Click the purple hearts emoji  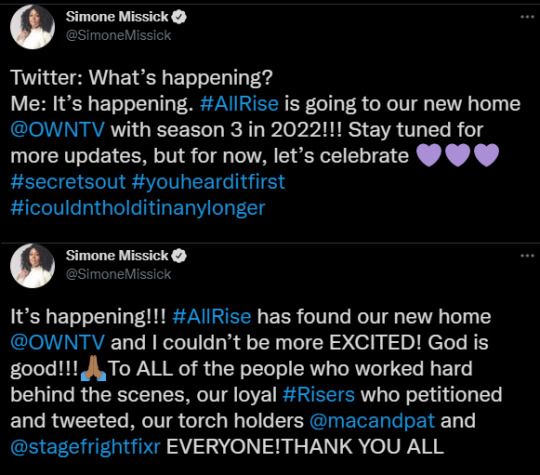[x=458, y=155]
